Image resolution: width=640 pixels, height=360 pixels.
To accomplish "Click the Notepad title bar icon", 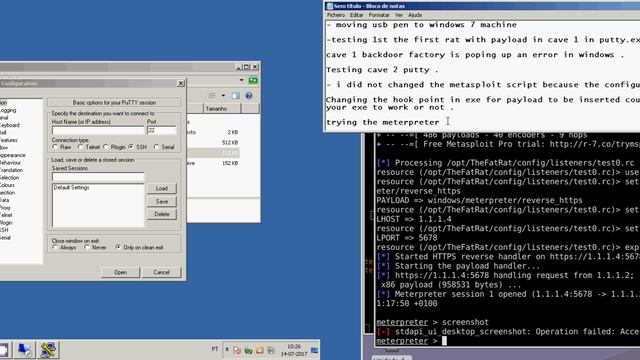I will (x=329, y=6).
